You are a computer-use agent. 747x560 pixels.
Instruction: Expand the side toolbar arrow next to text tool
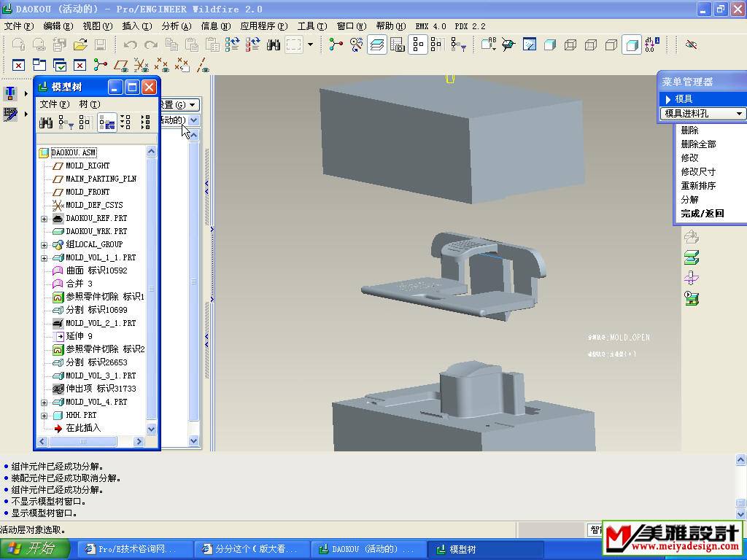(x=26, y=94)
